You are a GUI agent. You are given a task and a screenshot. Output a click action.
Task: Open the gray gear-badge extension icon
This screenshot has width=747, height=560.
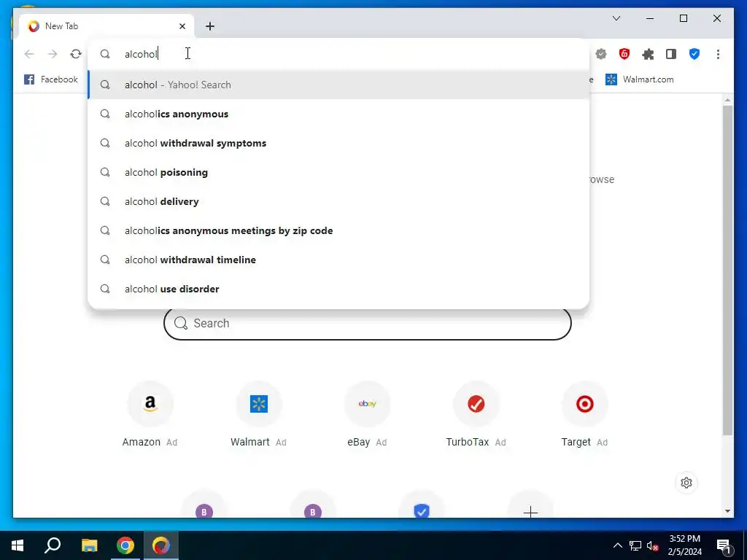[601, 54]
